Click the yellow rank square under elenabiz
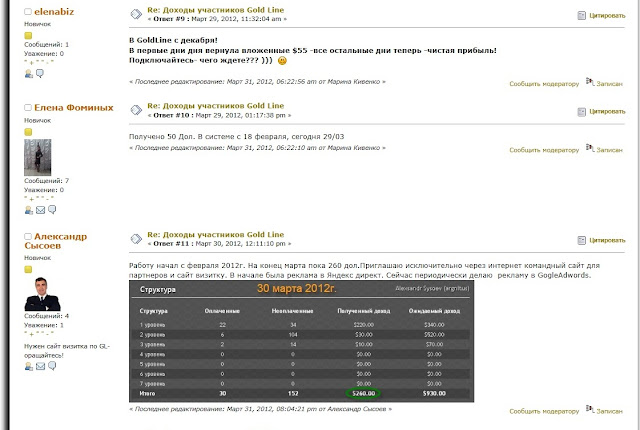The width and height of the screenshot is (640, 430). pos(28,35)
